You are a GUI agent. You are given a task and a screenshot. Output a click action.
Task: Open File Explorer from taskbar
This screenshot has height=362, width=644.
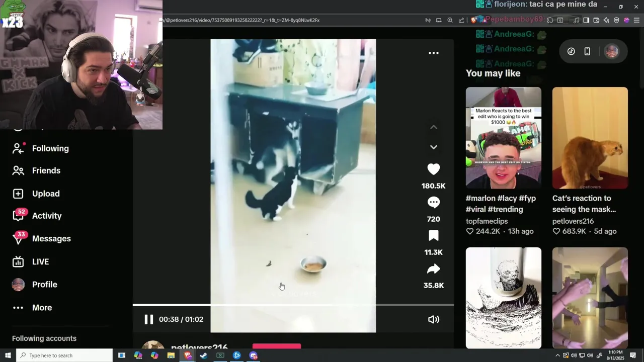[171, 355]
